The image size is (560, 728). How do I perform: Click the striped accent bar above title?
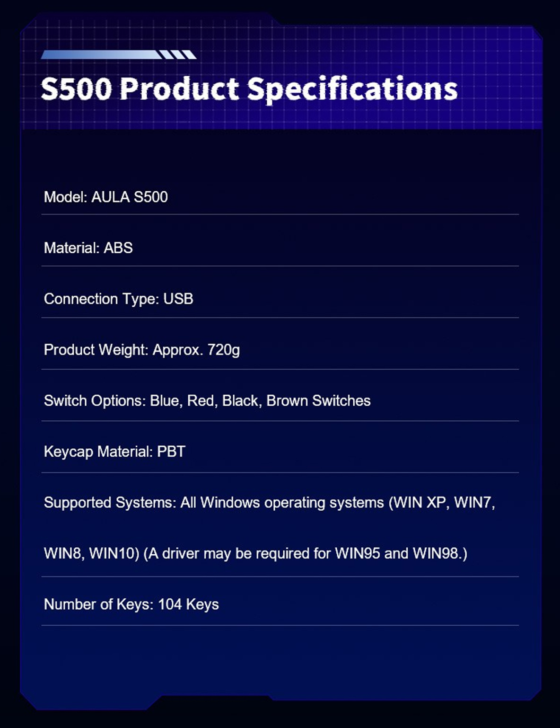tap(119, 55)
